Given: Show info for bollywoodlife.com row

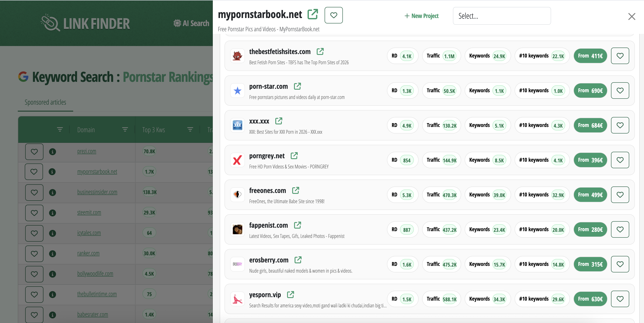Looking at the screenshot, I should 52,274.
